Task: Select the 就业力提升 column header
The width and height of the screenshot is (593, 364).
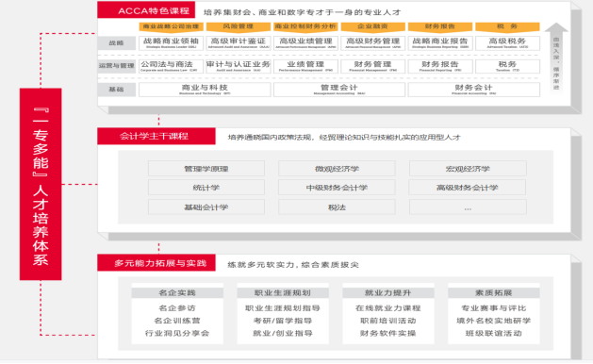Action: [388, 293]
